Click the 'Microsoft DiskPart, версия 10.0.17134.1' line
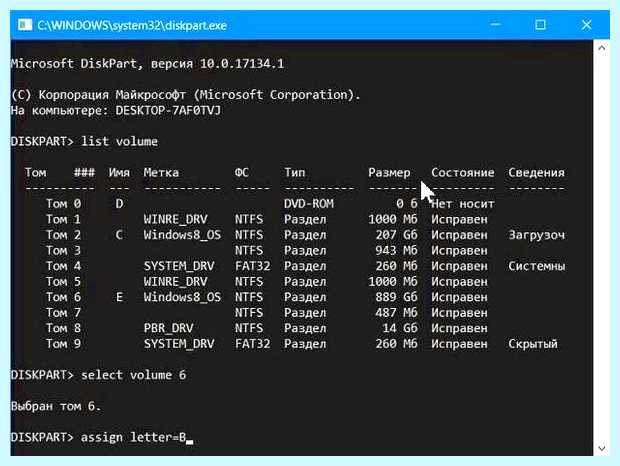Image resolution: width=620 pixels, height=466 pixels. [x=147, y=64]
